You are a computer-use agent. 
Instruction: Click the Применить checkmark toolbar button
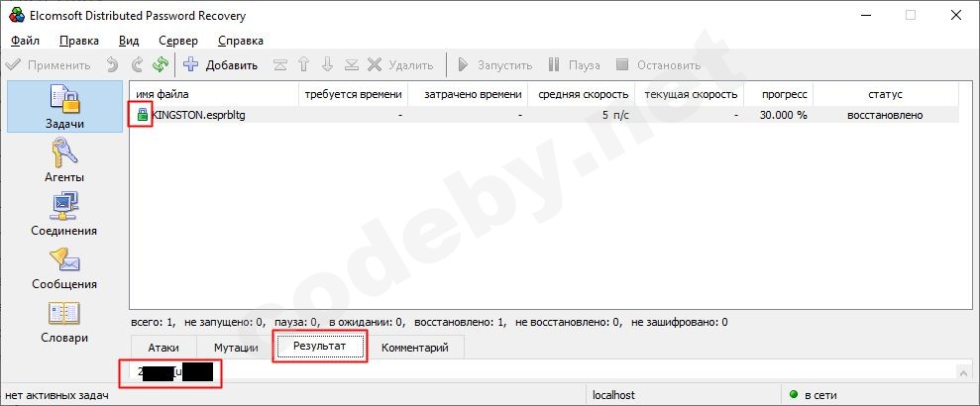click(x=49, y=65)
